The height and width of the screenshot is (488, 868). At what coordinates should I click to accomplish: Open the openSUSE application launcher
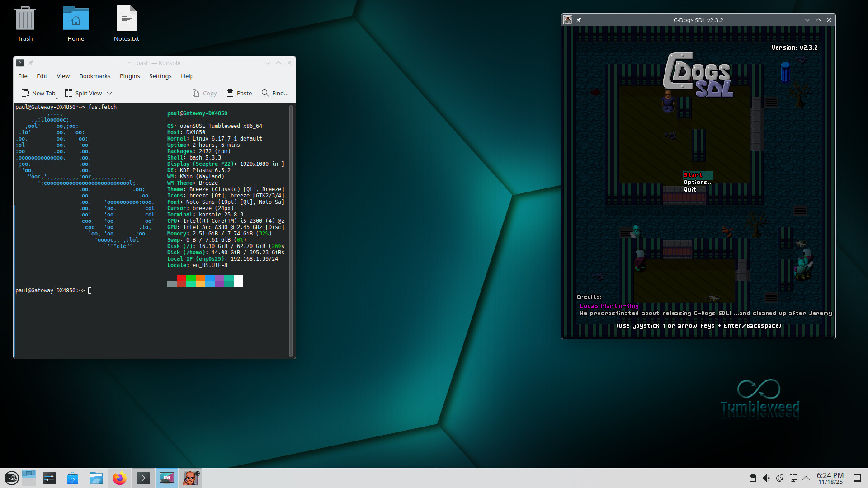tap(11, 478)
